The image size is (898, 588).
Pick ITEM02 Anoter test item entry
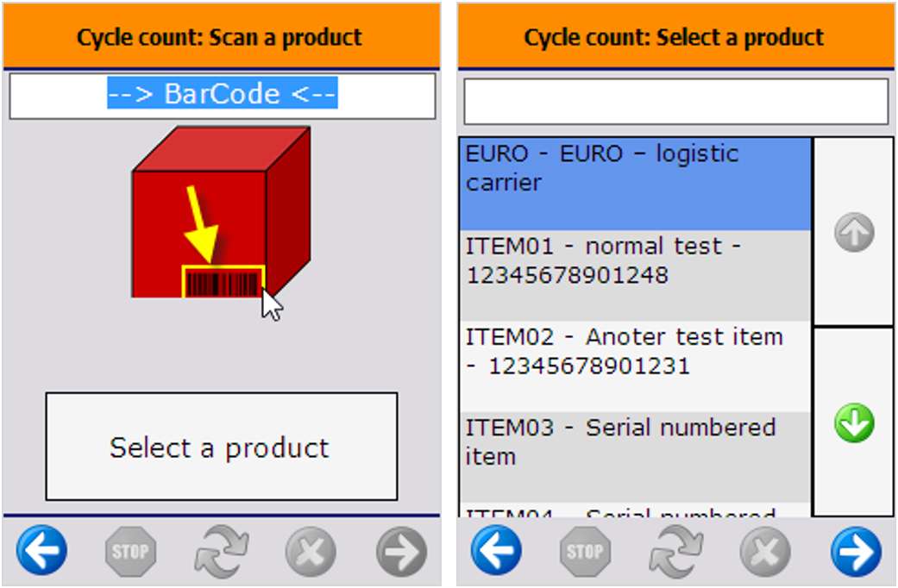click(x=635, y=366)
